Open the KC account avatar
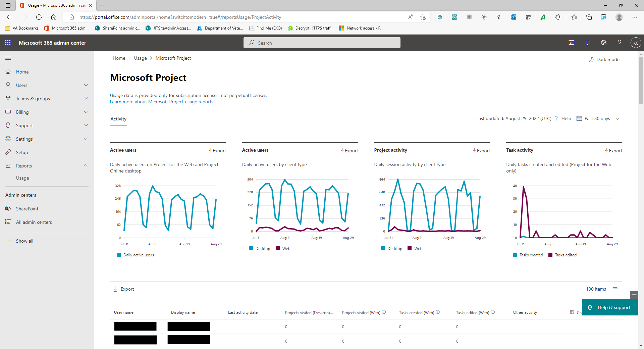The width and height of the screenshot is (644, 349). (x=636, y=43)
